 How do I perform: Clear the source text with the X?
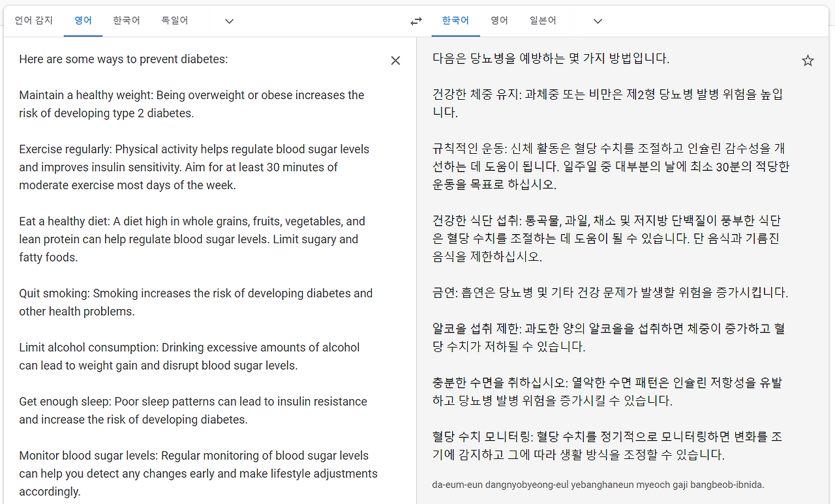(395, 61)
